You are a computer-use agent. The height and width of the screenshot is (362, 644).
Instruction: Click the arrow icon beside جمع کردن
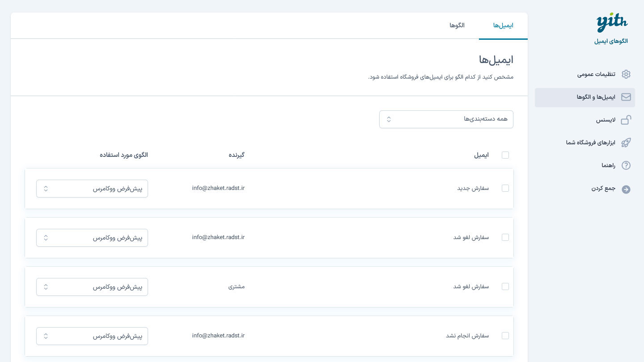(626, 189)
